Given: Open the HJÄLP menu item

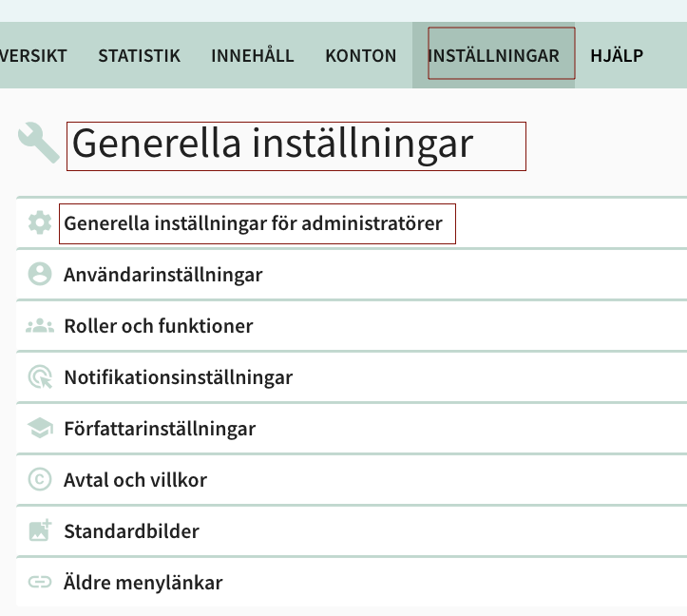Looking at the screenshot, I should 616,55.
